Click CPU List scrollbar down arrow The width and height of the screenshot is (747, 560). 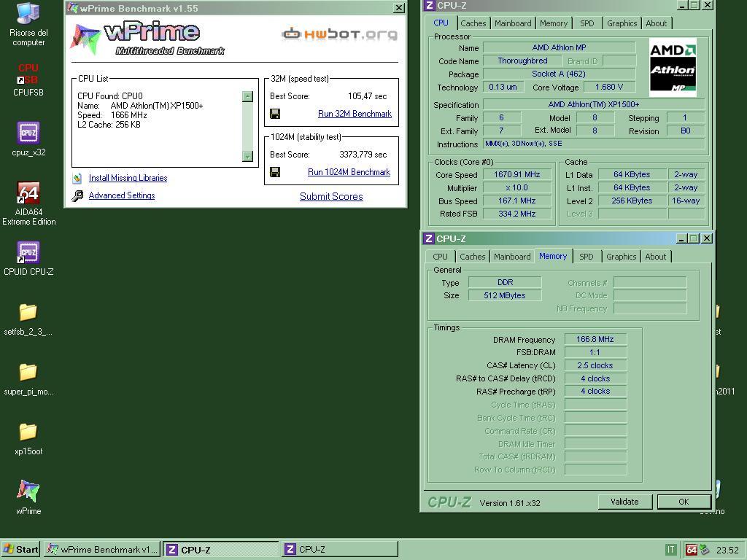pos(247,156)
